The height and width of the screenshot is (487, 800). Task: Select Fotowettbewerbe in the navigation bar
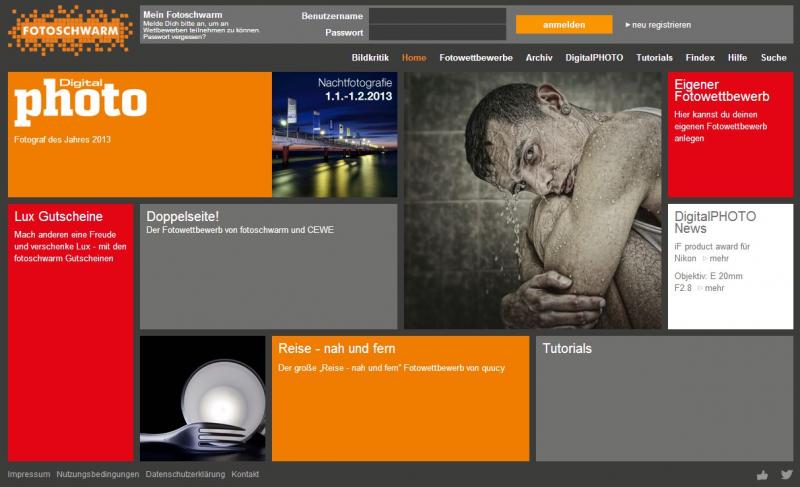[x=476, y=58]
